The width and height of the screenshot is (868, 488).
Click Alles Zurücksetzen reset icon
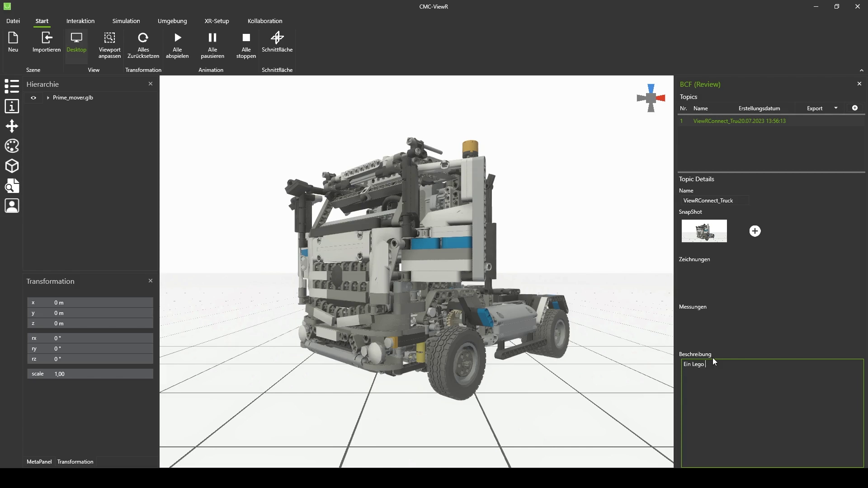point(143,38)
